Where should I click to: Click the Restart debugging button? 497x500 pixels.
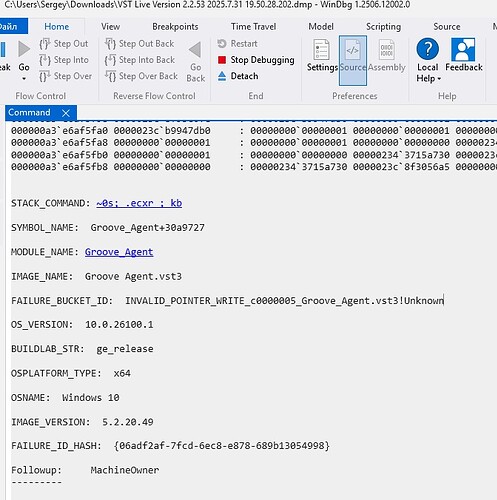tap(237, 44)
